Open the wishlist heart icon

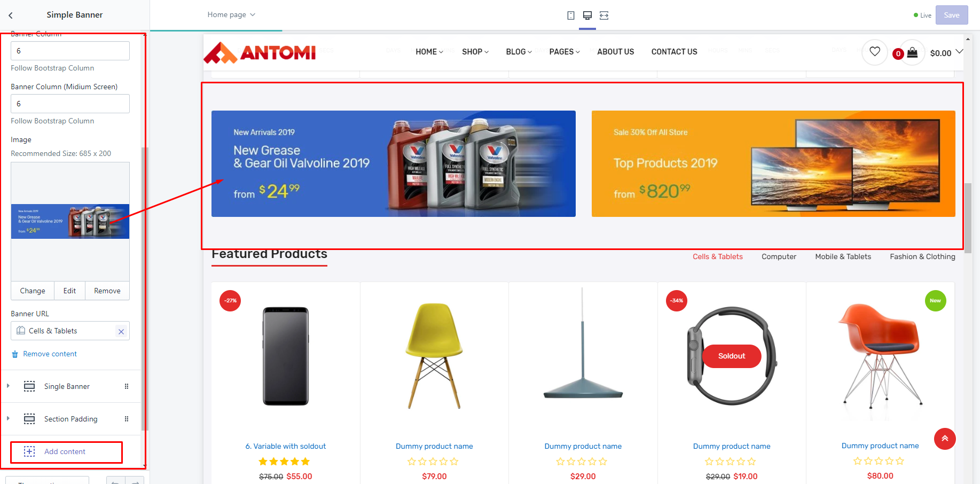tap(875, 52)
